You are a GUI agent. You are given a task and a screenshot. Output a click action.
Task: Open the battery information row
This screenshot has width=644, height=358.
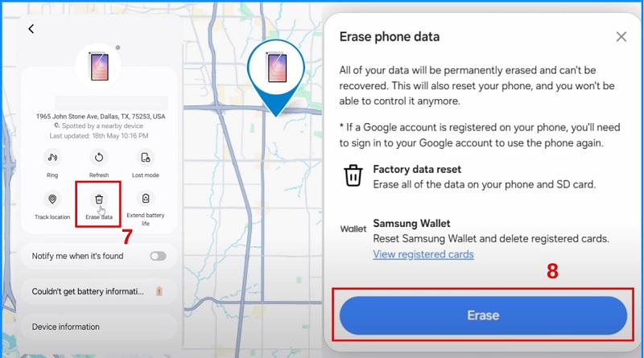pos(99,291)
